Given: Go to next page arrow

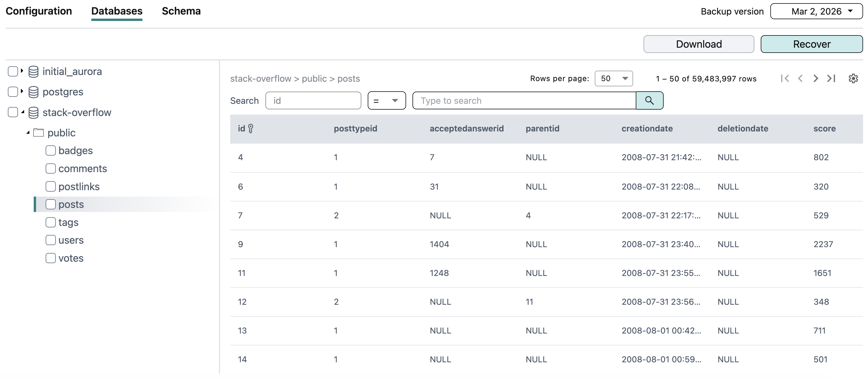Looking at the screenshot, I should point(815,79).
